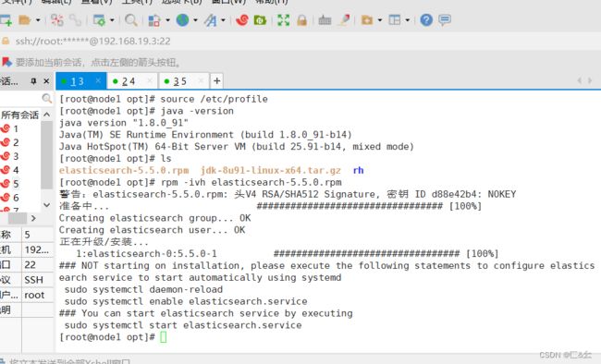
Task: Click the magnifier find icon in the toolbar
Action: (131, 20)
